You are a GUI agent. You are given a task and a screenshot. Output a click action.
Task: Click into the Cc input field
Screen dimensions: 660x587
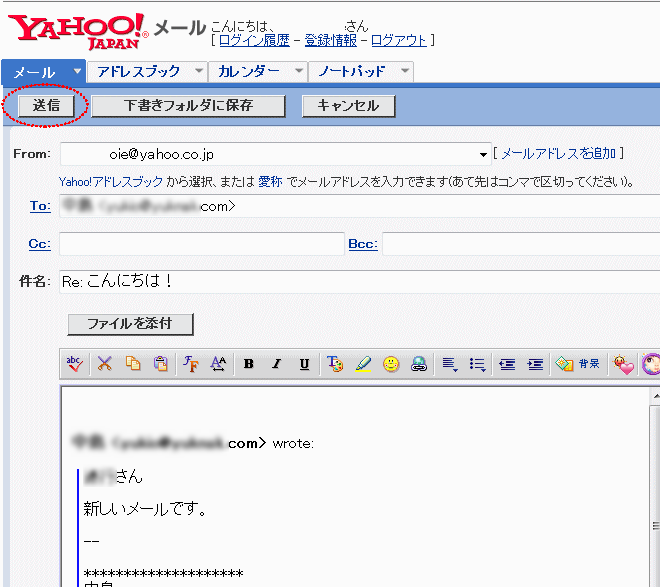point(201,244)
